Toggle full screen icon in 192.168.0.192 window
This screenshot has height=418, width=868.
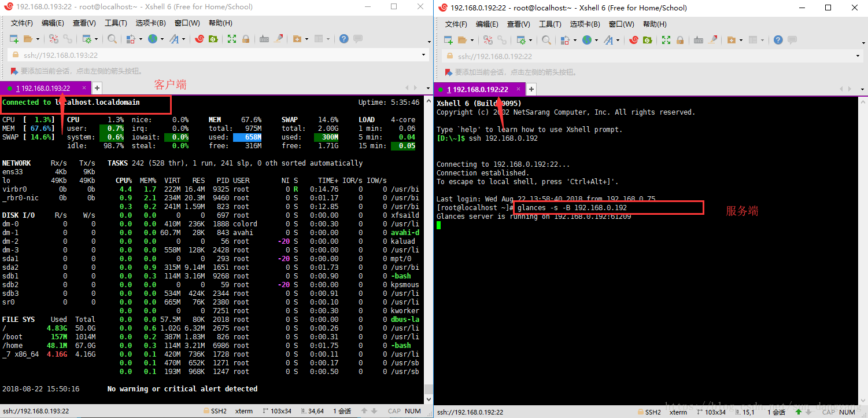coord(666,40)
